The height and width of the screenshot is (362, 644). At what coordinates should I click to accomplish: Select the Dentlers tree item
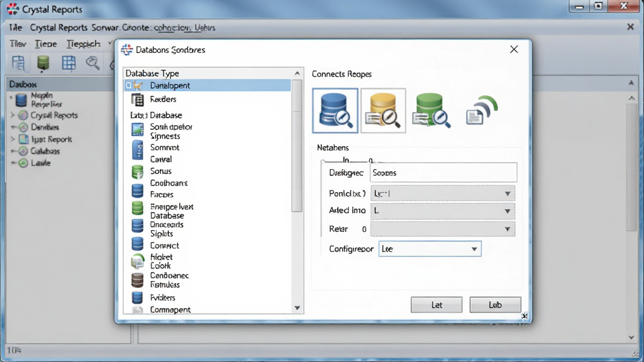click(45, 127)
